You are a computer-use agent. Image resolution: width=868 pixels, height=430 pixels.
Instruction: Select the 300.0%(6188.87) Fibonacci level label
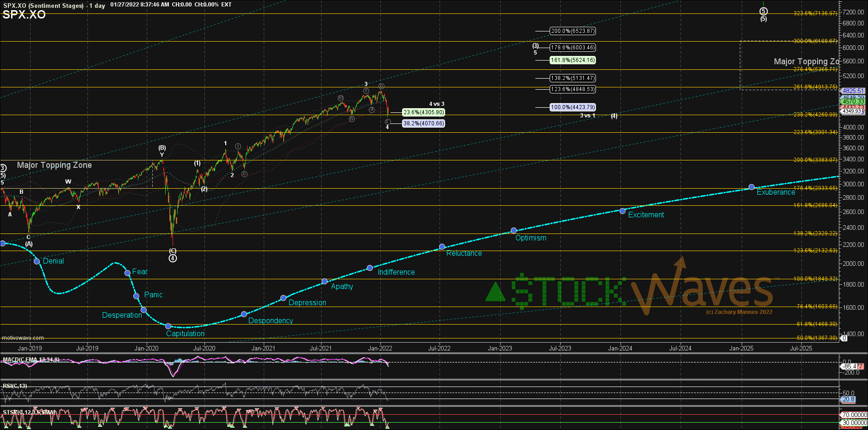(x=815, y=41)
